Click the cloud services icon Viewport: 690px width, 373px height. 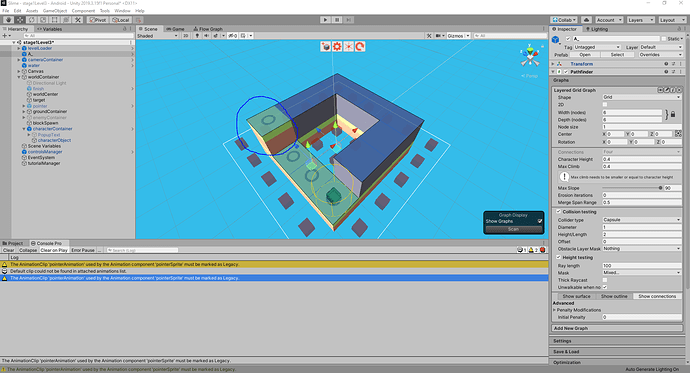click(x=586, y=20)
